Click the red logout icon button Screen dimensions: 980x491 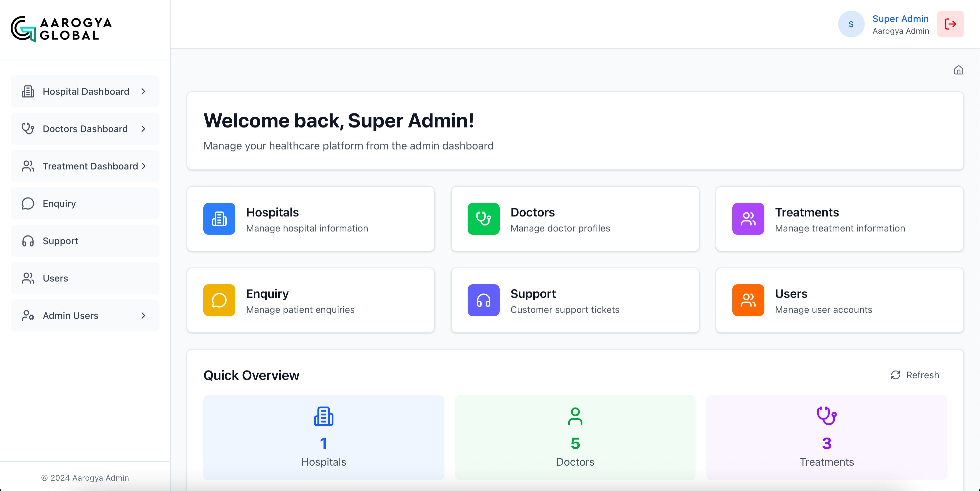(x=950, y=24)
